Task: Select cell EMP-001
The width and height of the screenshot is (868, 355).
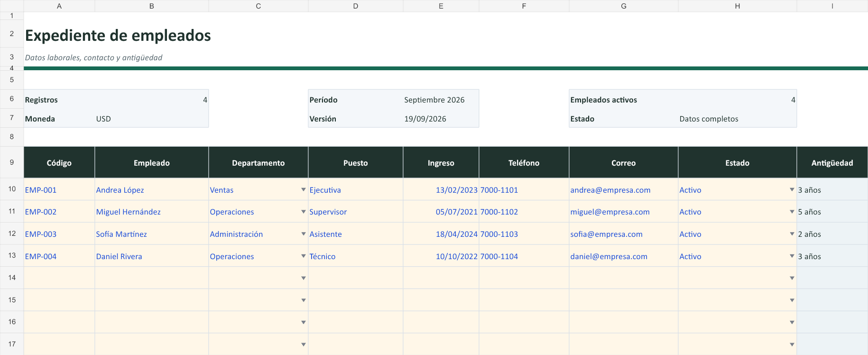Action: 59,189
